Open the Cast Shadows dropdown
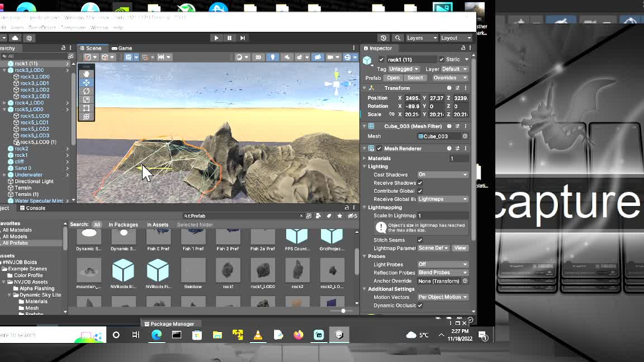 443,175
